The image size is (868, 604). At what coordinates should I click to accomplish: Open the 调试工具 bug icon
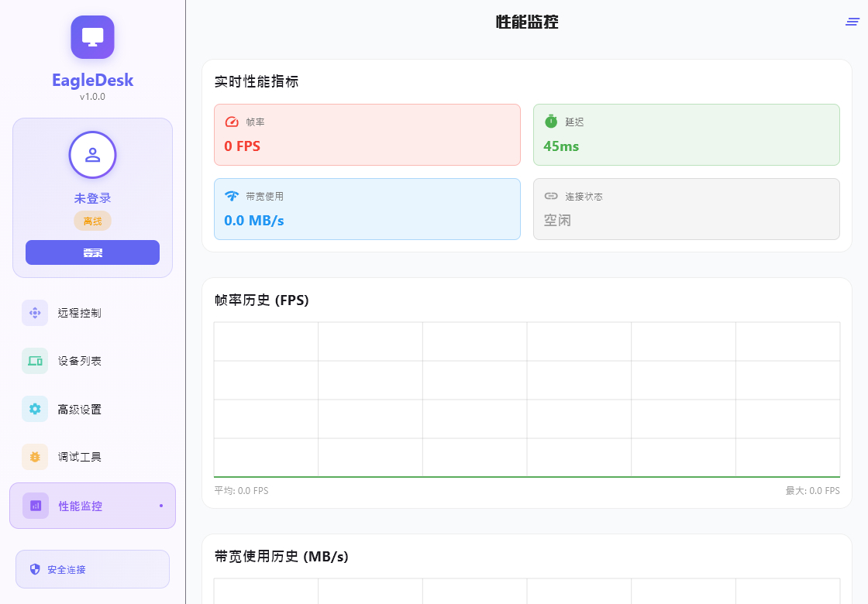pyautogui.click(x=34, y=457)
